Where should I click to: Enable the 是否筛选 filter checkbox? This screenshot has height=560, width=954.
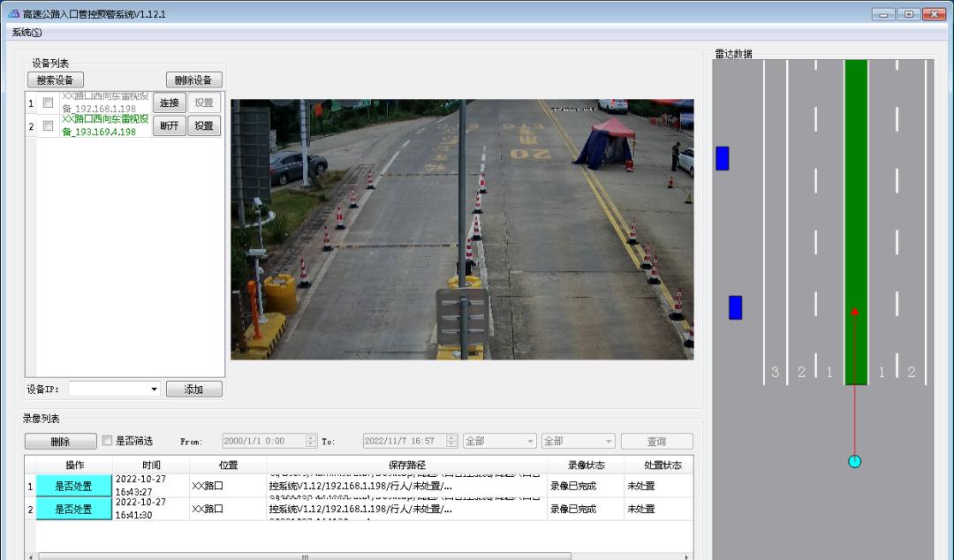107,441
